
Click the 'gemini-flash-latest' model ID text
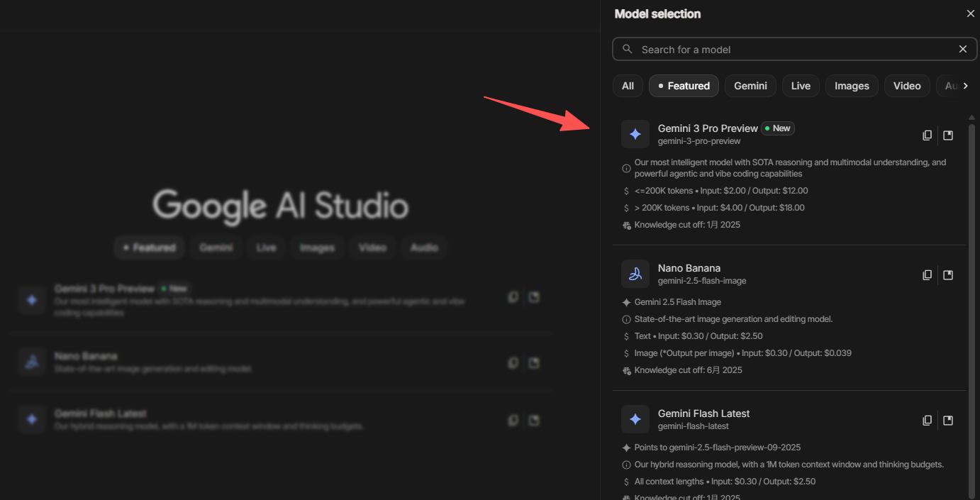[x=694, y=426]
